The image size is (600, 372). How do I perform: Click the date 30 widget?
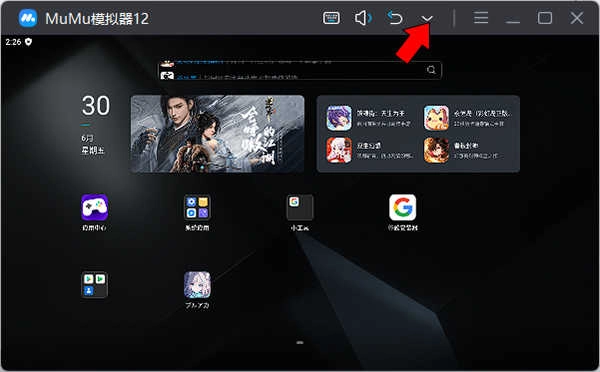click(96, 106)
